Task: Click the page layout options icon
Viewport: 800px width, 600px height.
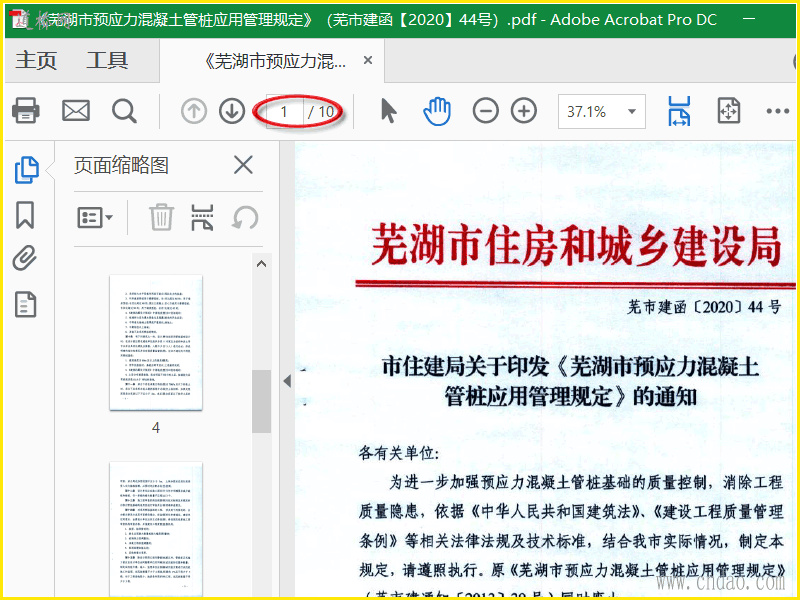Action: [x=202, y=217]
